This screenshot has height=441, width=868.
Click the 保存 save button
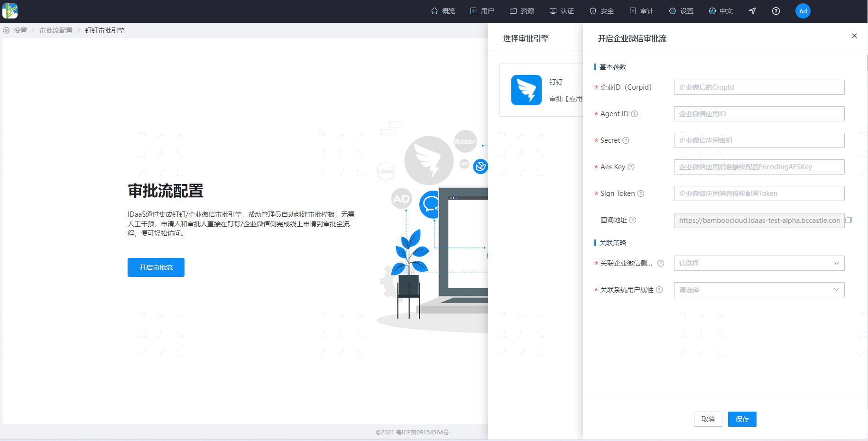(742, 419)
